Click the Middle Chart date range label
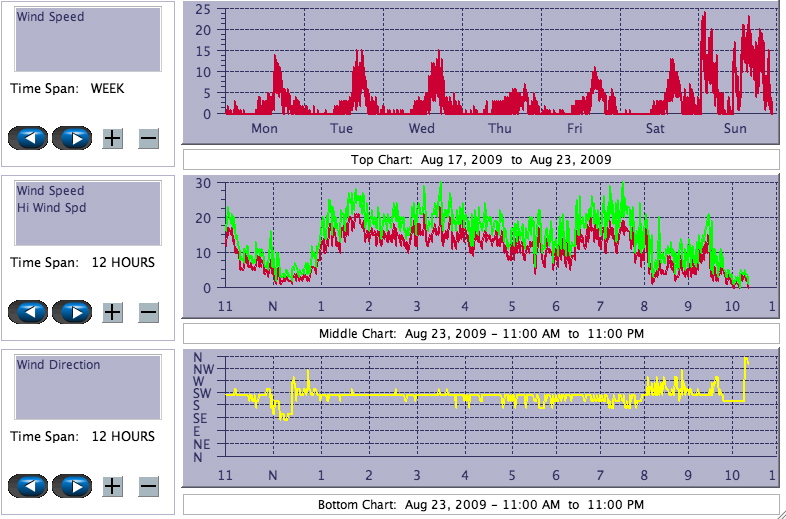 point(481,333)
